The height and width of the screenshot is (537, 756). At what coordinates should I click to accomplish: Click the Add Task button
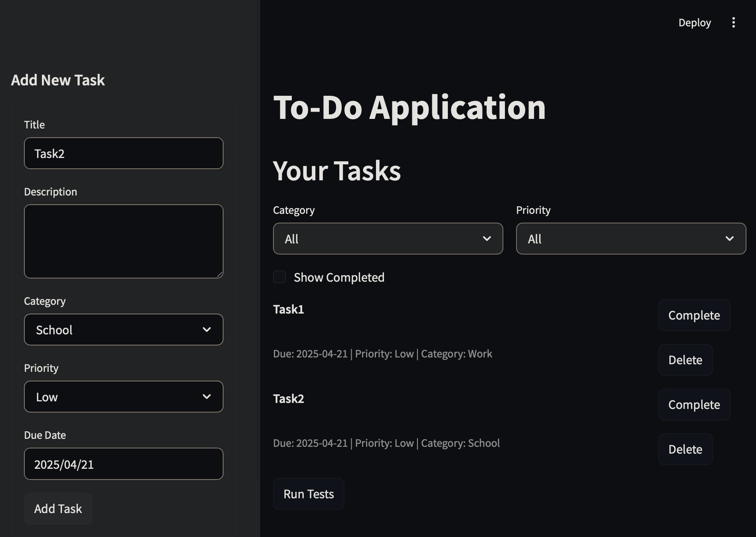58,509
